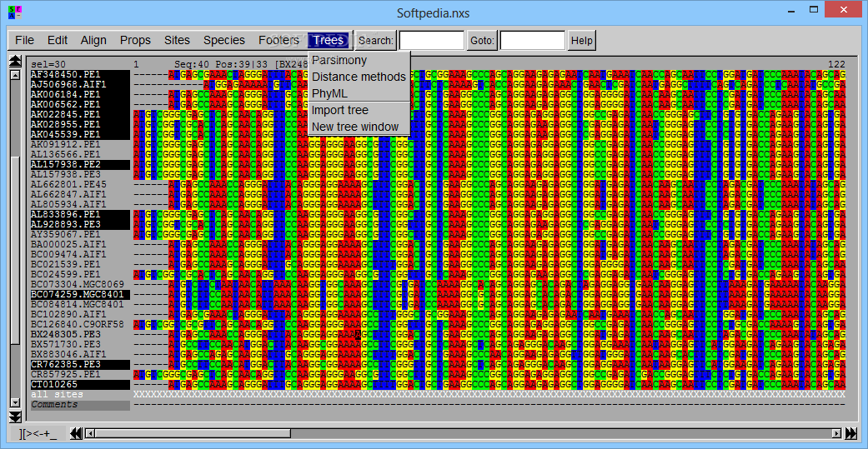Select sequence AK006562.PE1
868x449 pixels.
point(80,104)
